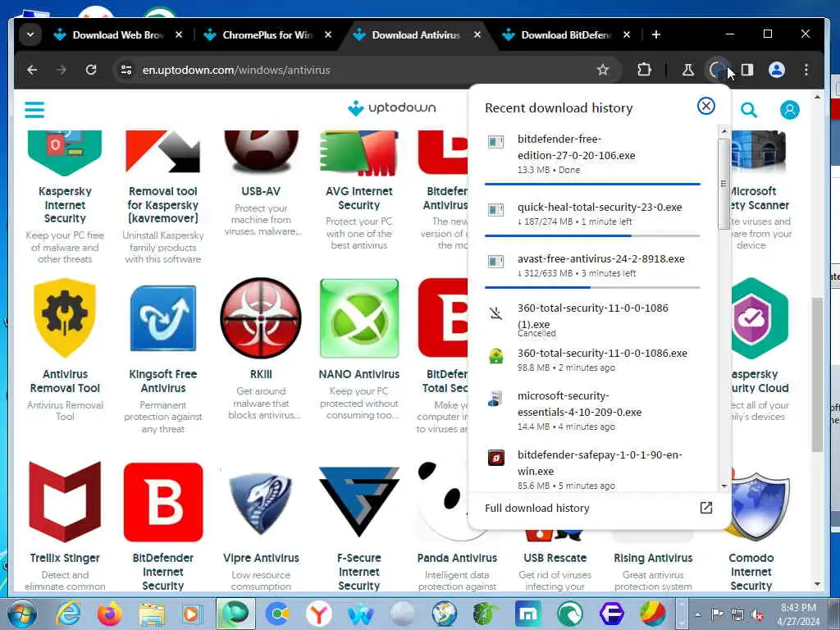Open Uptodown search magnifier
840x630 pixels.
(748, 110)
